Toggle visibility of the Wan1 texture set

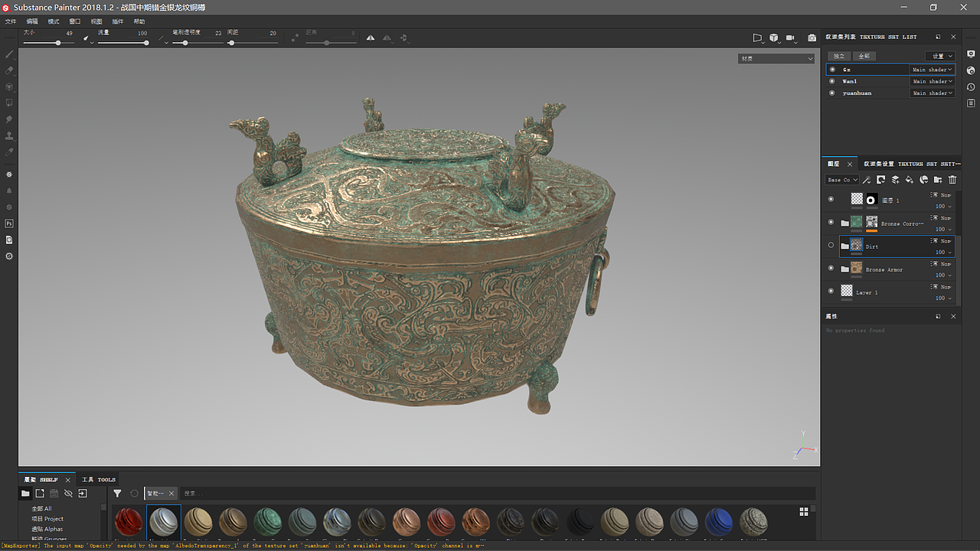coord(832,81)
